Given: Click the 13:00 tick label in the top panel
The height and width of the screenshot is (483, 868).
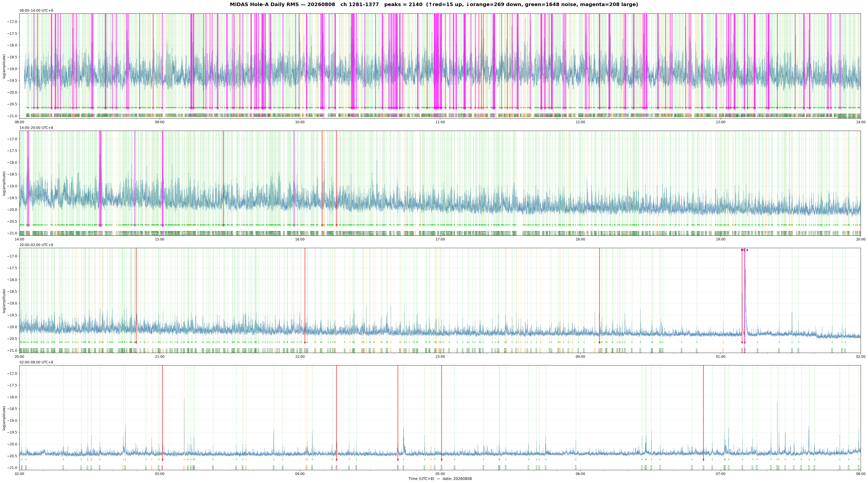Looking at the screenshot, I should pyautogui.click(x=720, y=122).
